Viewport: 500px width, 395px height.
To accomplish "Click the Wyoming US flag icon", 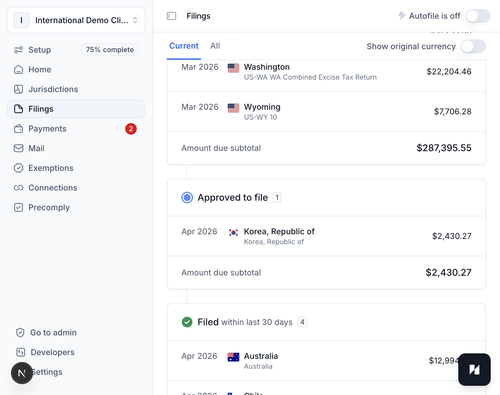I will [x=233, y=108].
